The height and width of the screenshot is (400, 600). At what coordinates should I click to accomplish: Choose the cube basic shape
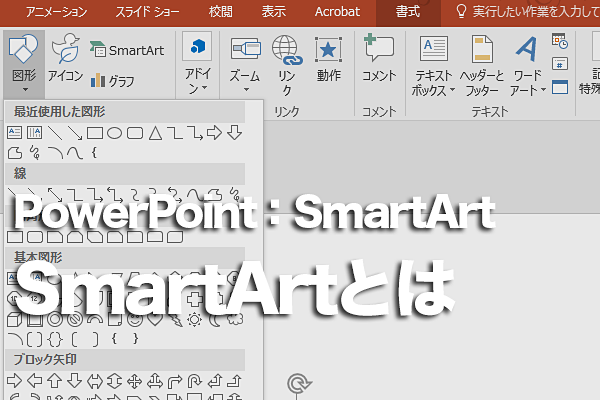(x=15, y=319)
